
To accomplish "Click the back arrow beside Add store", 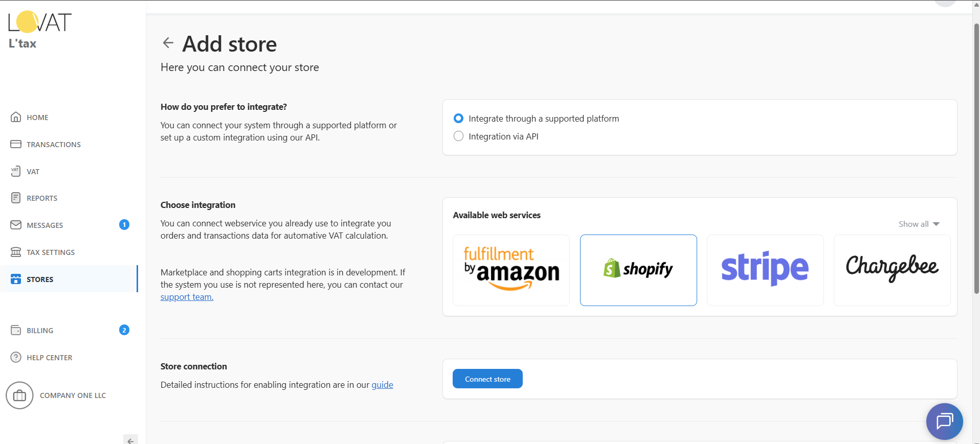I will click(x=168, y=43).
